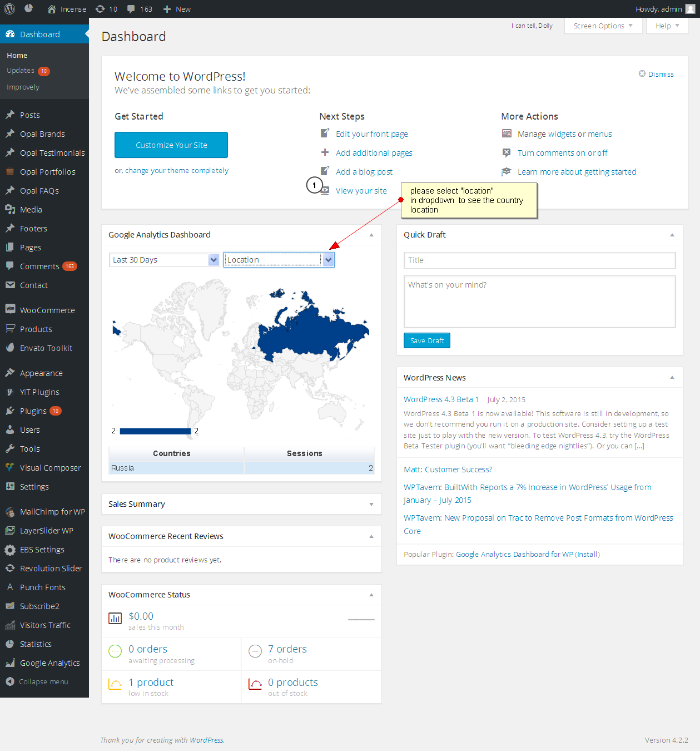The image size is (700, 751).
Task: Click change your theme completely link
Action: click(x=177, y=171)
